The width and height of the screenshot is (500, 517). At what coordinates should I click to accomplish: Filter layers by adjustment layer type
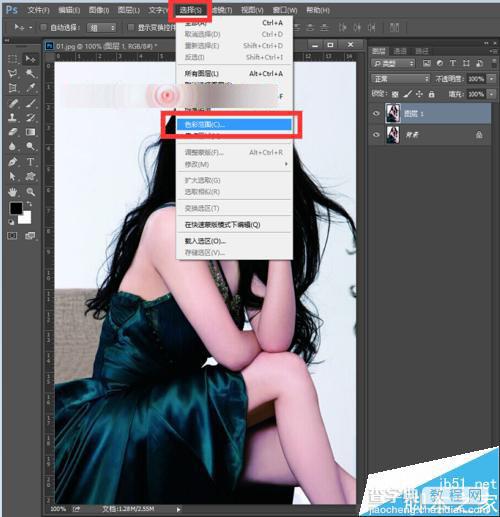440,63
